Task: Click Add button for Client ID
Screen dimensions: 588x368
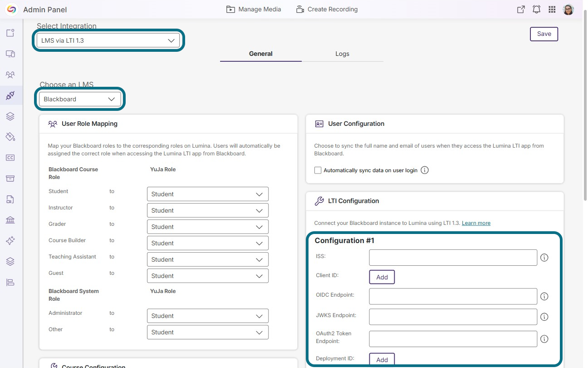Action: (382, 277)
